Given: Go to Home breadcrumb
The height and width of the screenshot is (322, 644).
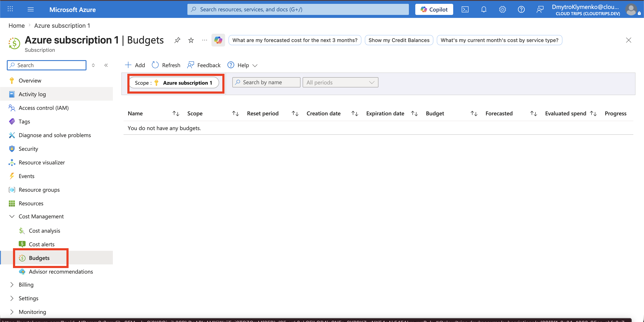Looking at the screenshot, I should pos(16,26).
